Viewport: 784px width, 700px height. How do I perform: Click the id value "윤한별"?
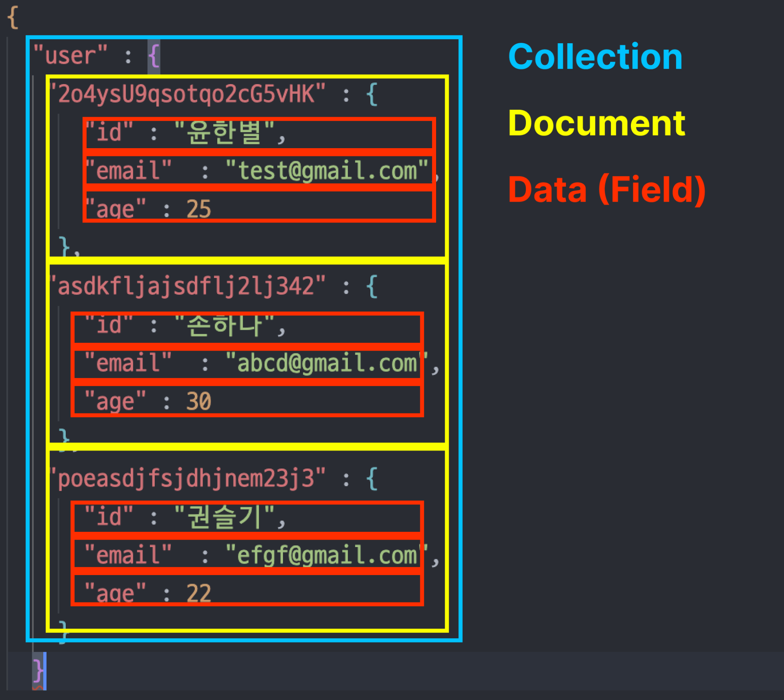[224, 132]
